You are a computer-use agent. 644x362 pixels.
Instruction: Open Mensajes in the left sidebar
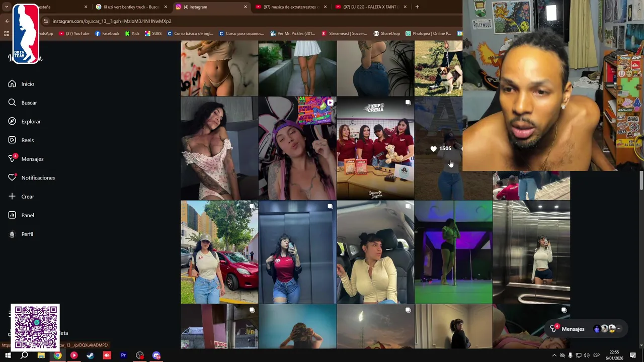click(x=26, y=159)
